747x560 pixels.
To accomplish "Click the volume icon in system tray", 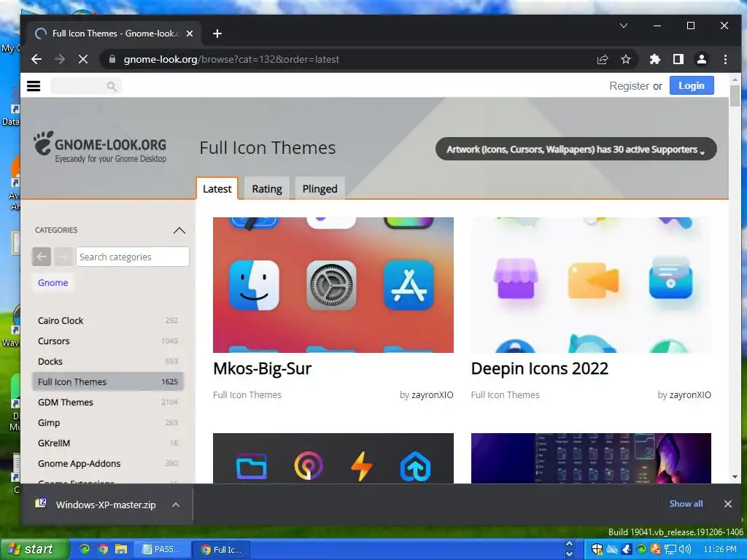I will 684,549.
